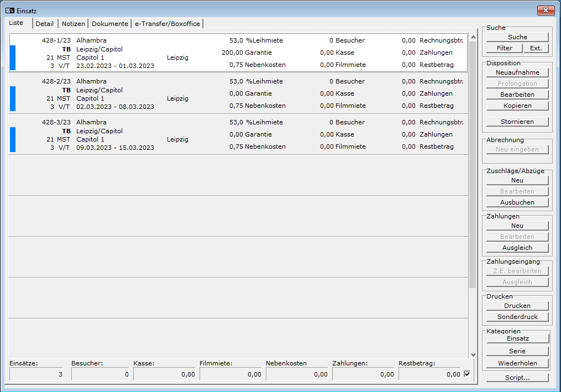
Task: Click the scrollbar up arrow in list
Action: coord(473,37)
